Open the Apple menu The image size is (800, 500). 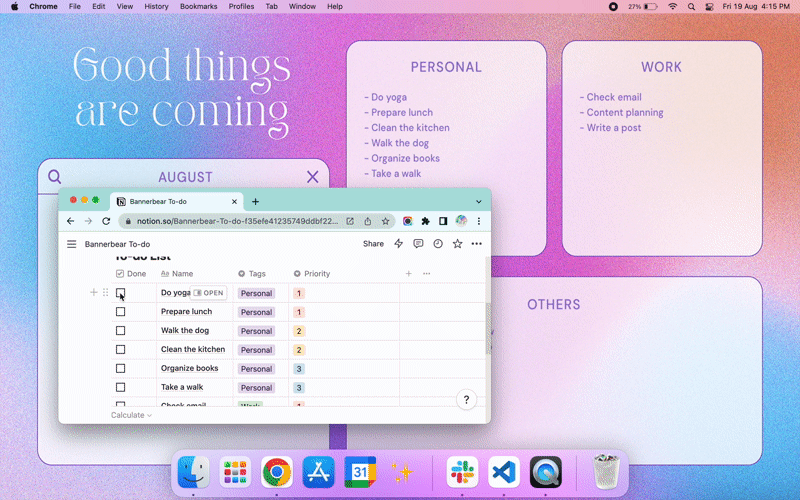15,7
